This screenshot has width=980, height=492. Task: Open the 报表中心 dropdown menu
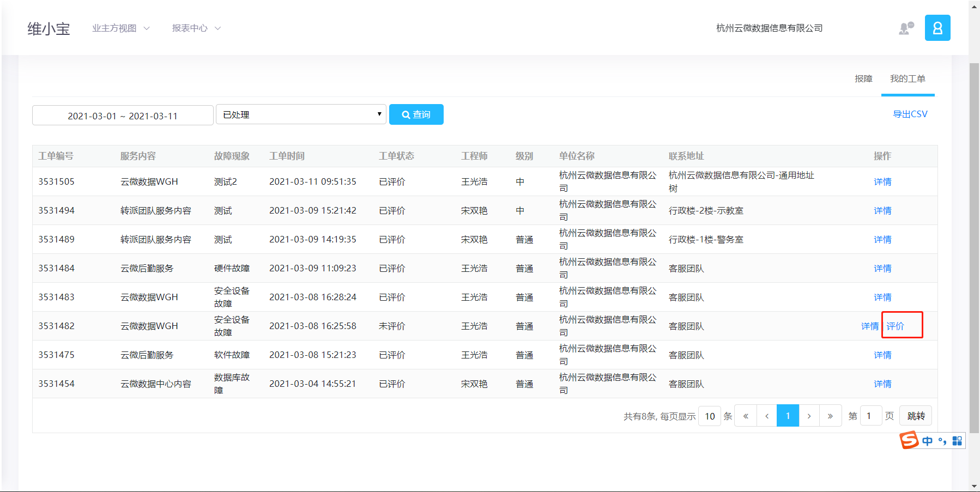pyautogui.click(x=196, y=28)
